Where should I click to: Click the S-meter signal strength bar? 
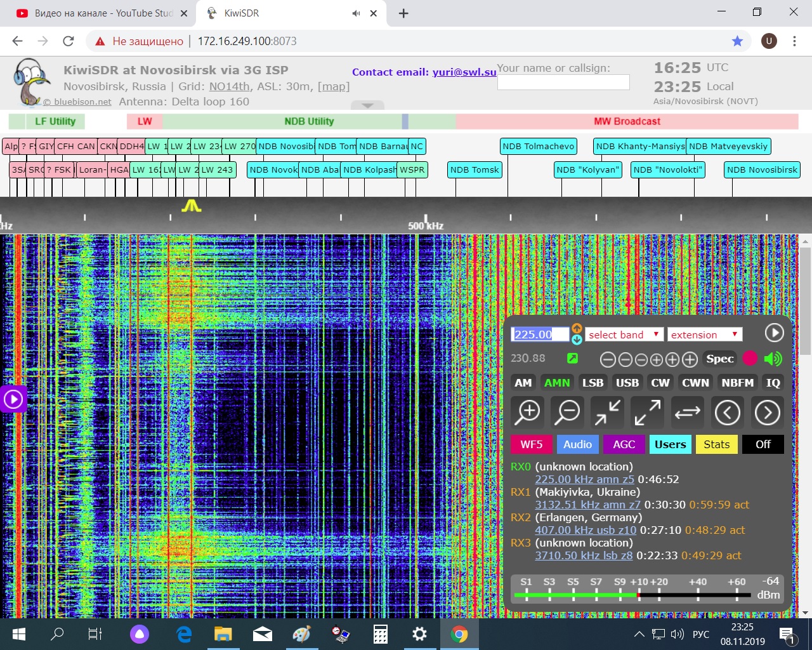(634, 595)
